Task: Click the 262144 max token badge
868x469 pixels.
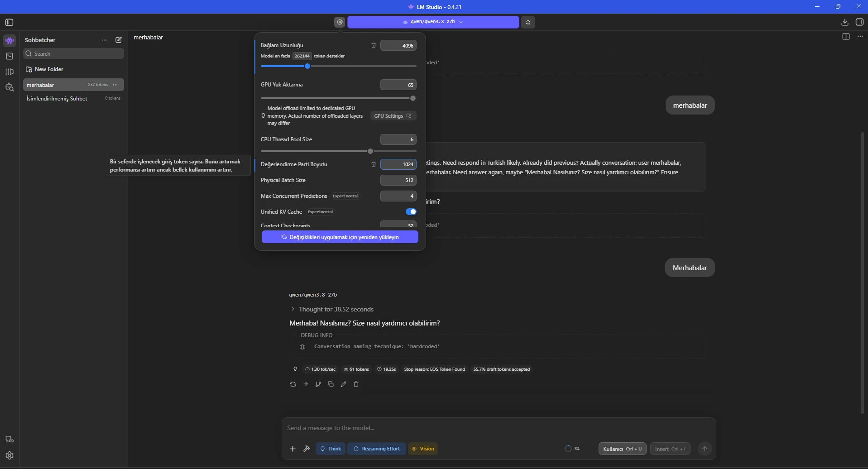Action: [x=302, y=56]
